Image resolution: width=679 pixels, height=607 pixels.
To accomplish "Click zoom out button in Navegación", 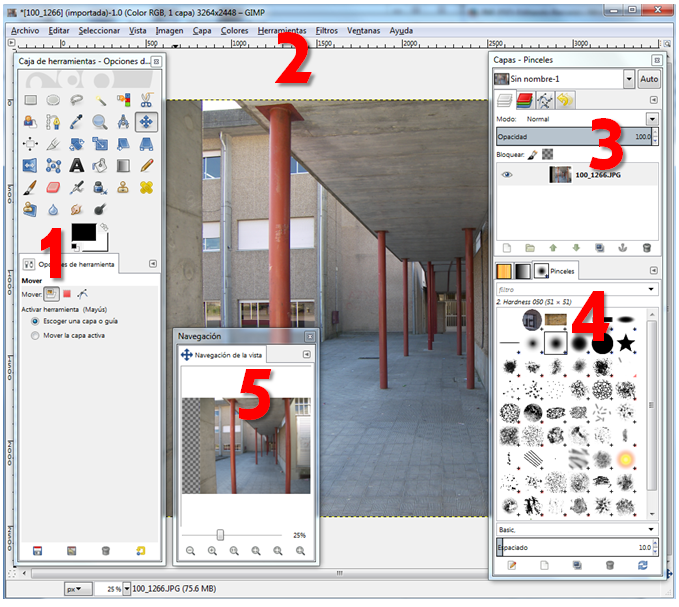I will [x=190, y=551].
